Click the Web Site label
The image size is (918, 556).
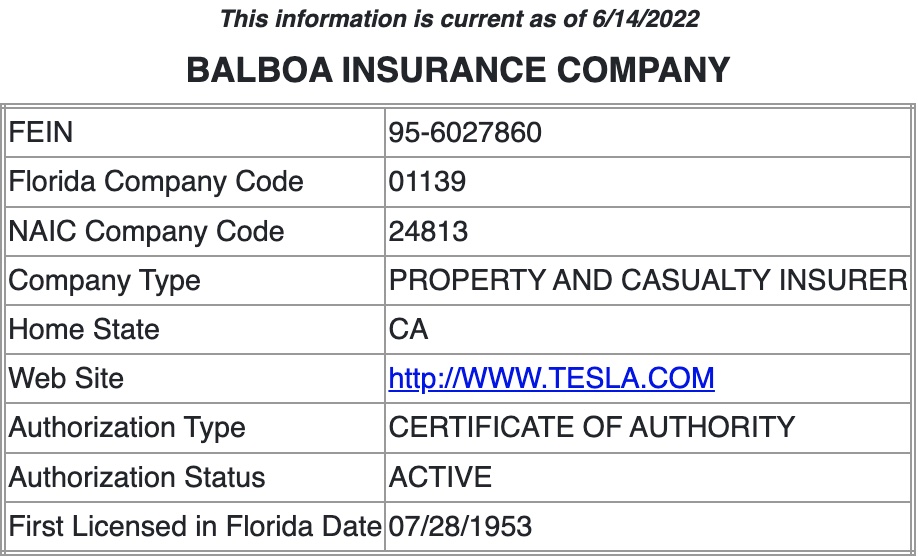(x=66, y=378)
